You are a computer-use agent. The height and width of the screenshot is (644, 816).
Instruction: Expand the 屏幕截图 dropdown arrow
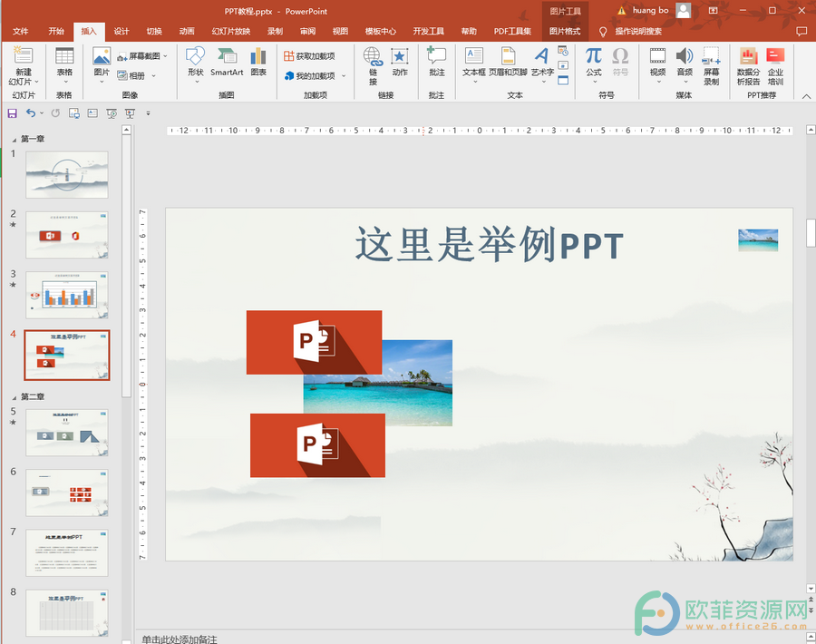[165, 55]
